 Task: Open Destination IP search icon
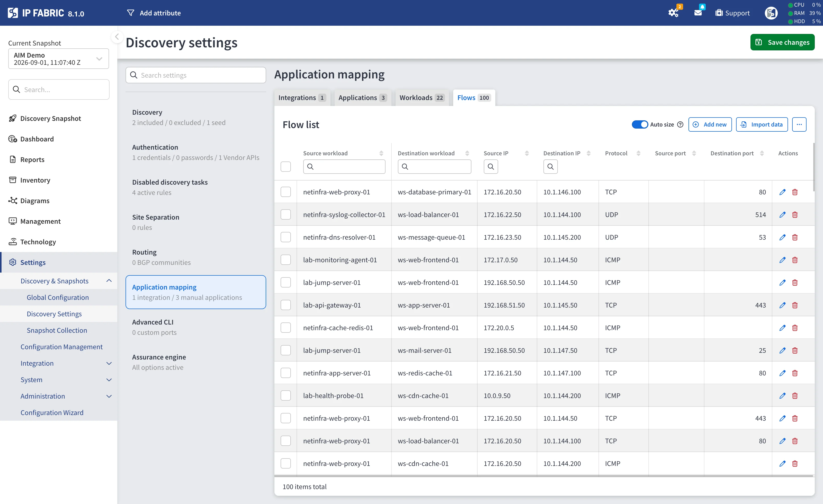[550, 166]
